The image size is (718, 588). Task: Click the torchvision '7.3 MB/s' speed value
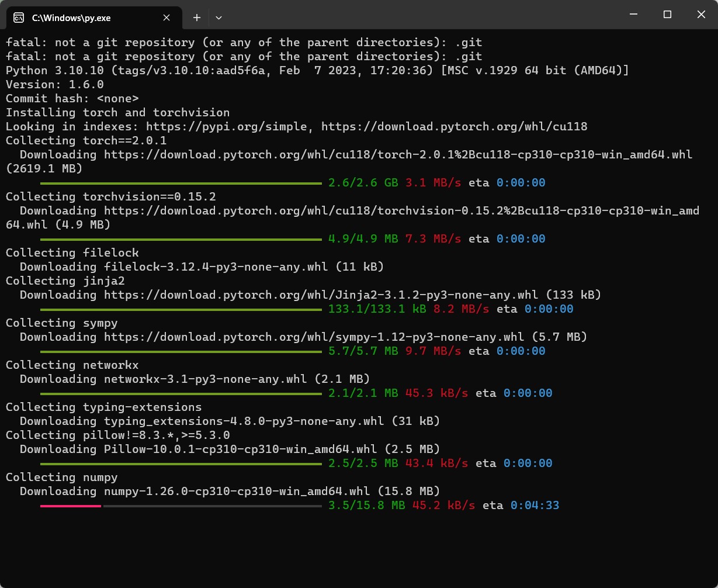[433, 239]
